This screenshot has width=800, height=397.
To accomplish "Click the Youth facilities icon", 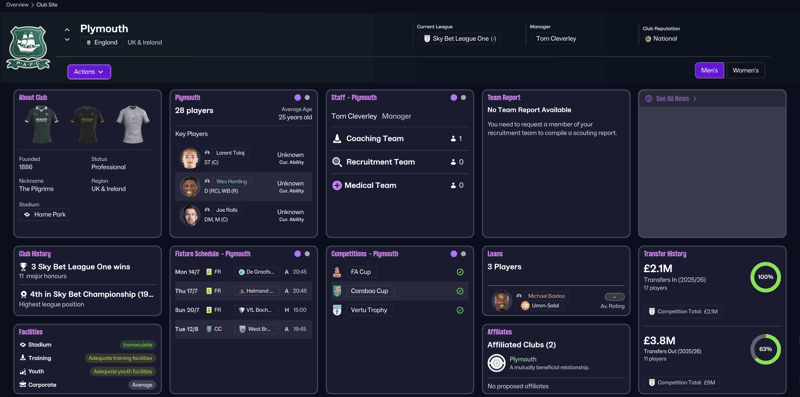I will [x=23, y=371].
